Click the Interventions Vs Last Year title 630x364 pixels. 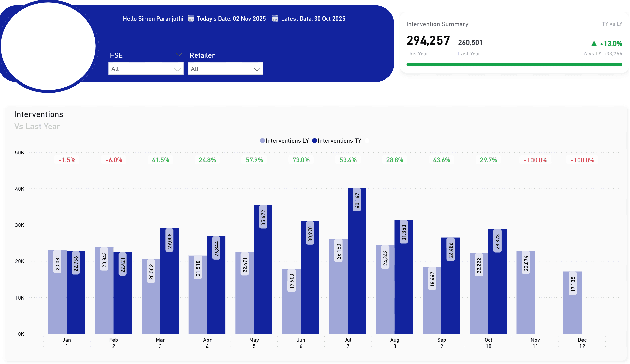pos(39,114)
